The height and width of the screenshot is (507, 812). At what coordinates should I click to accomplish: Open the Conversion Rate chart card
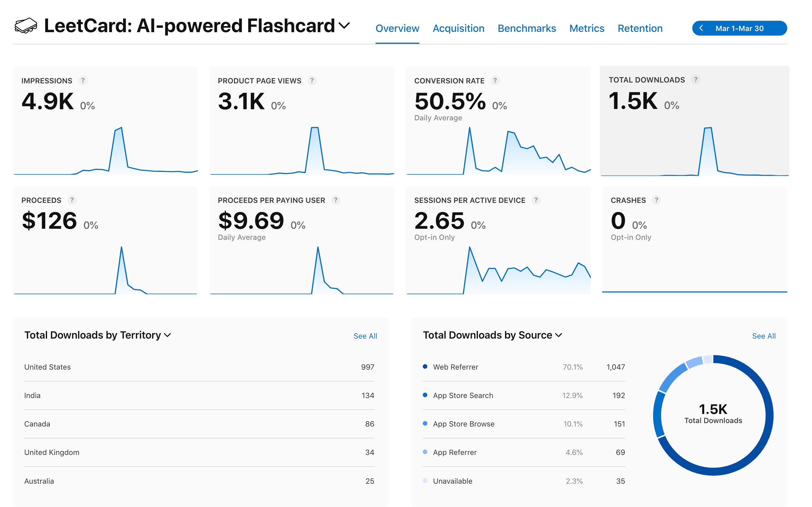(x=498, y=121)
